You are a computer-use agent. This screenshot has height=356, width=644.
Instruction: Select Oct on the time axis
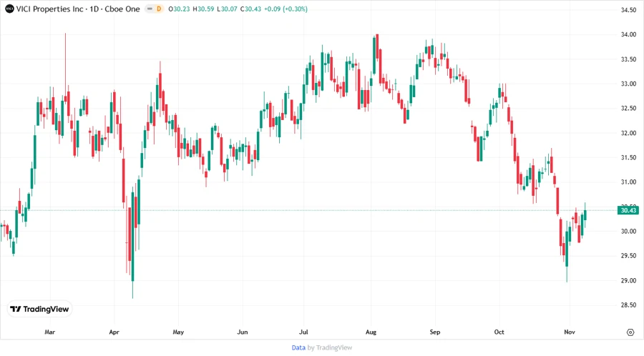pos(499,332)
